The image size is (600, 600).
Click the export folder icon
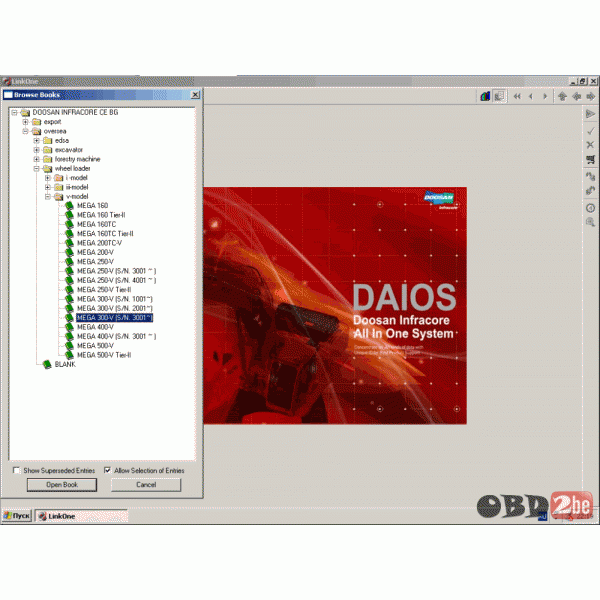point(36,122)
